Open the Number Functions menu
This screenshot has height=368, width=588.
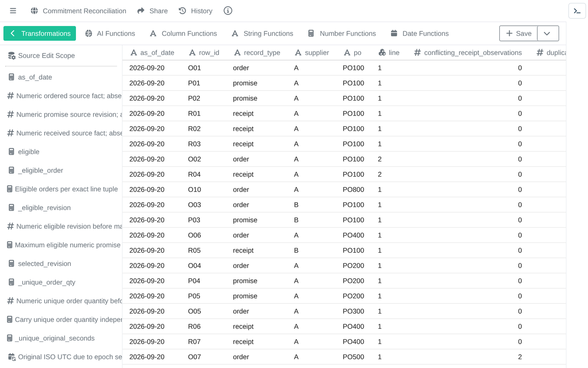(x=342, y=33)
